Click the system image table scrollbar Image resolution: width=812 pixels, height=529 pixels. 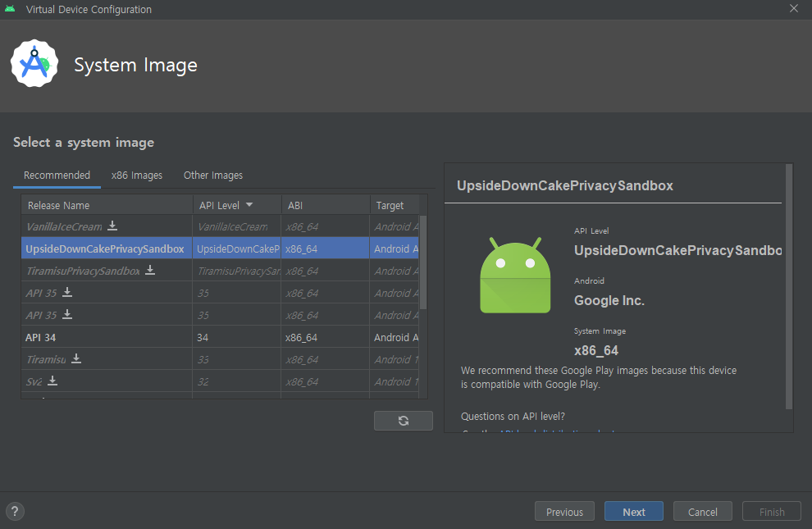(x=423, y=262)
